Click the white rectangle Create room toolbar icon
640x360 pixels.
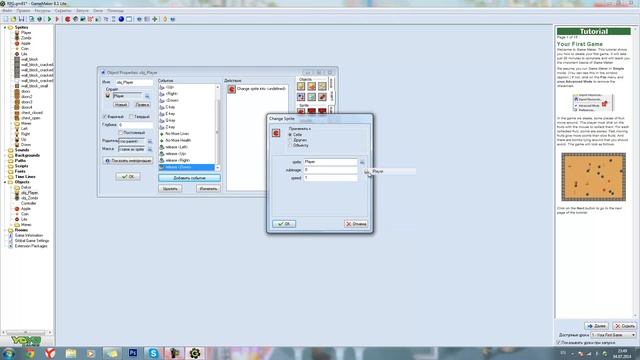129,19
